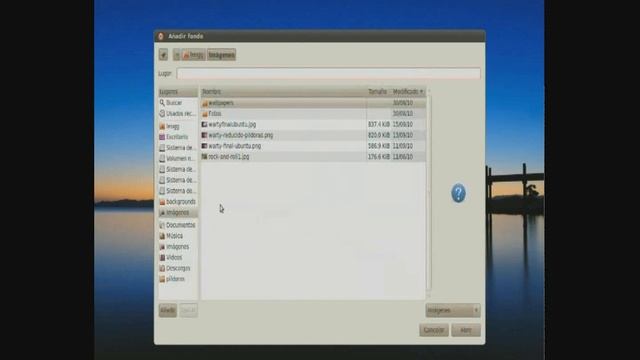Select the wartyfinalubuntu.jpg file

tap(313, 124)
